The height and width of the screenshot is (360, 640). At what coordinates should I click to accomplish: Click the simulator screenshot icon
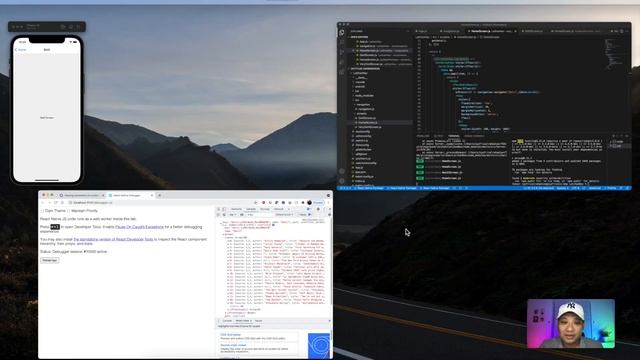coord(71,27)
